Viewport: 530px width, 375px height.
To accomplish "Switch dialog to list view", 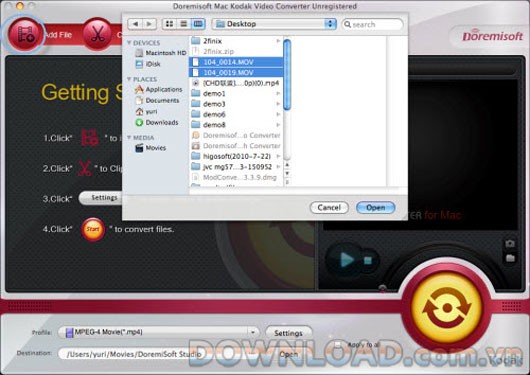I will pyautogui.click(x=184, y=24).
